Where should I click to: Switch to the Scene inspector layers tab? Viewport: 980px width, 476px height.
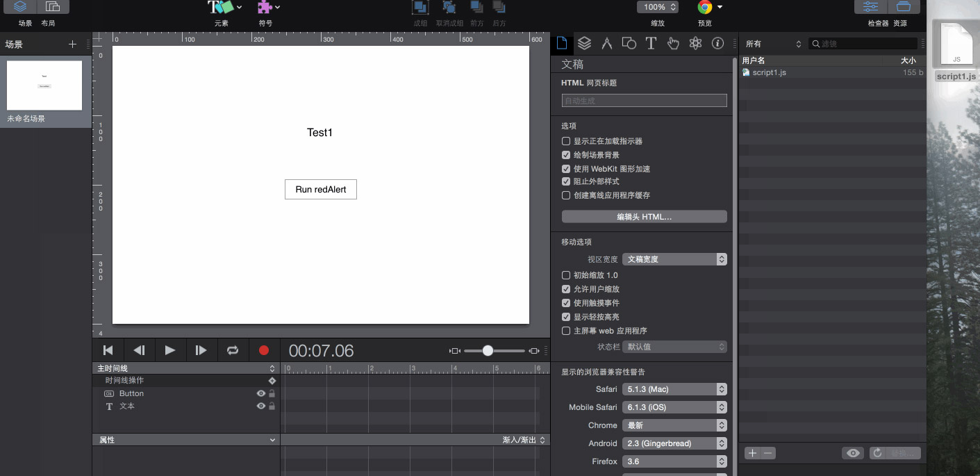point(584,44)
